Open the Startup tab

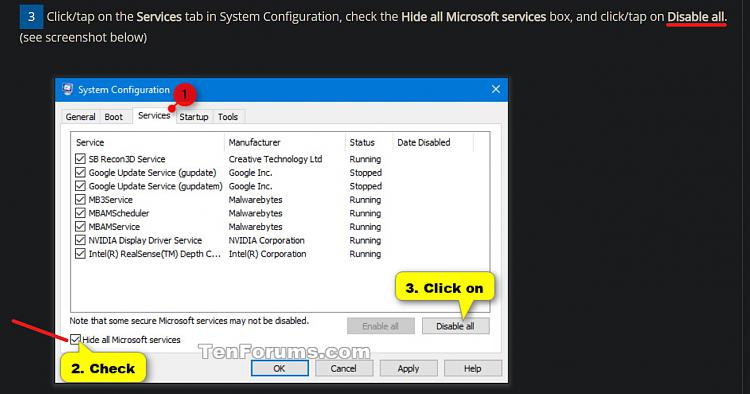tap(194, 117)
